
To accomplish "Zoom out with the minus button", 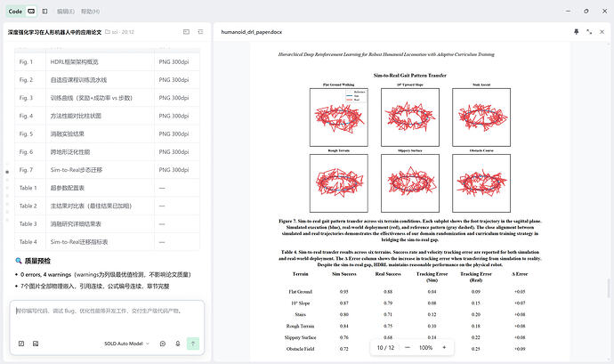I will [x=408, y=348].
